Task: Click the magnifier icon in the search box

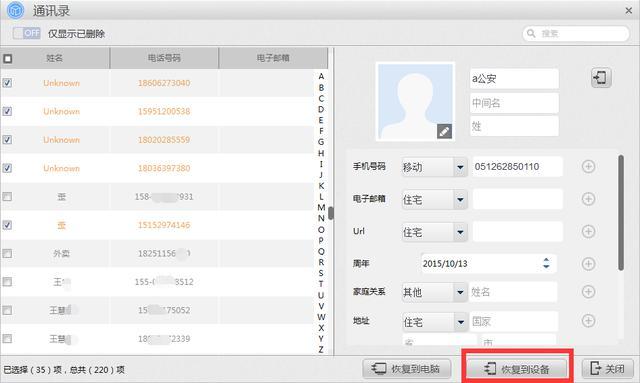Action: [x=531, y=33]
